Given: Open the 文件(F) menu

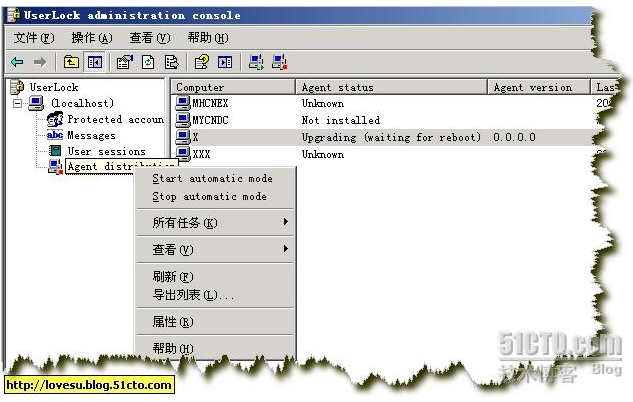Looking at the screenshot, I should 34,38.
